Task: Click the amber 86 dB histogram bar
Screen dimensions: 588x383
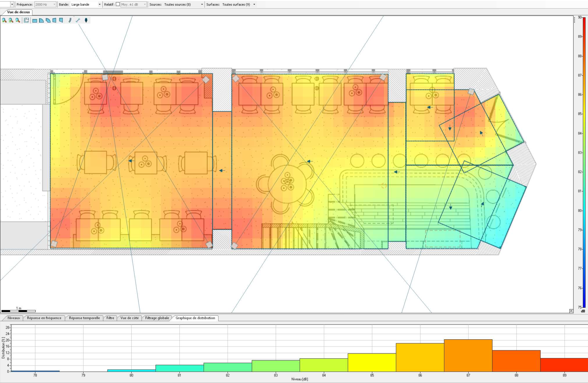Action: (x=420, y=357)
